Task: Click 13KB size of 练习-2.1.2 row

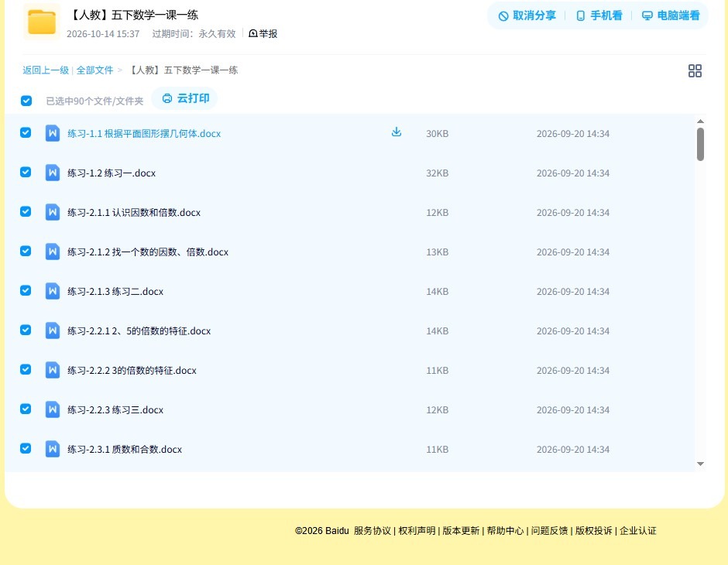Action: pos(438,252)
